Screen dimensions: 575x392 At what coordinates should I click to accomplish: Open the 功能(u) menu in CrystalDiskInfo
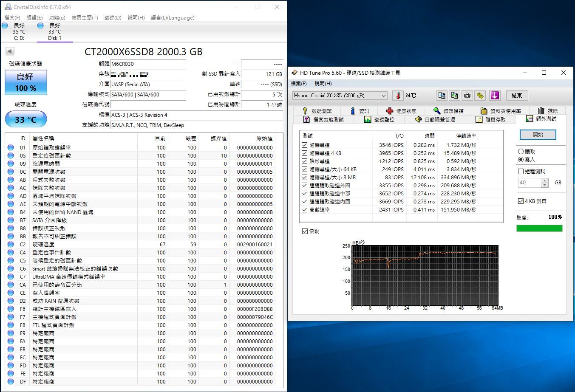[57, 18]
